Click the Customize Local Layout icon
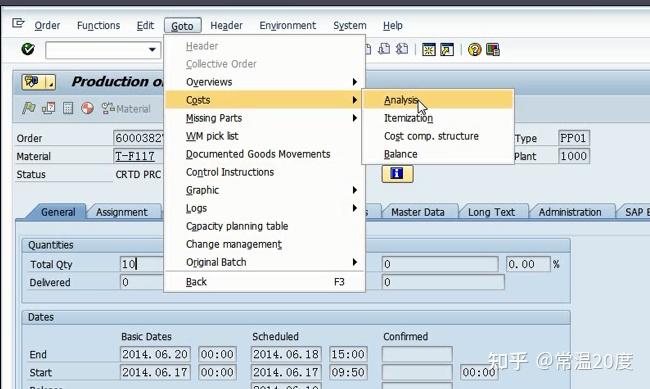The image size is (650, 389). click(493, 50)
